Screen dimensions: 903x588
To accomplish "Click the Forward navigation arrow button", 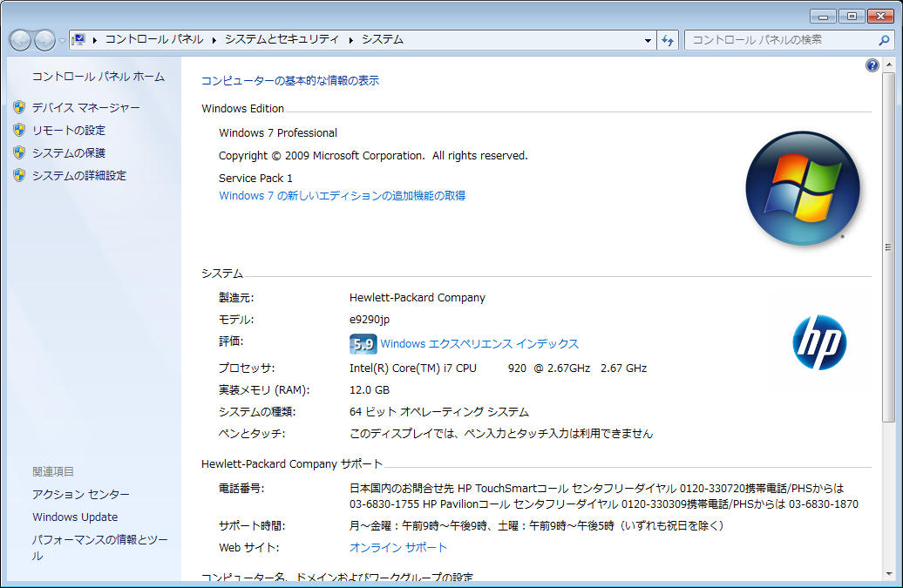I will tap(45, 40).
